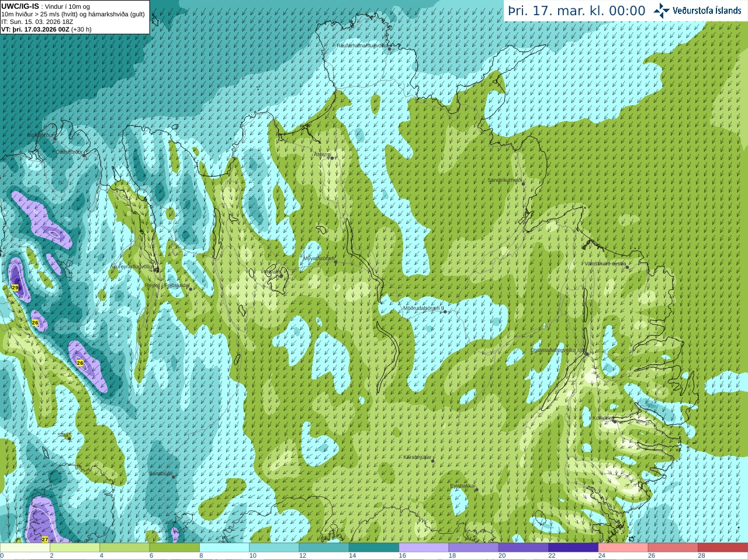This screenshot has height=560, width=748.
Task: Click the Sandvíkurheiði station label
Action: click(505, 180)
